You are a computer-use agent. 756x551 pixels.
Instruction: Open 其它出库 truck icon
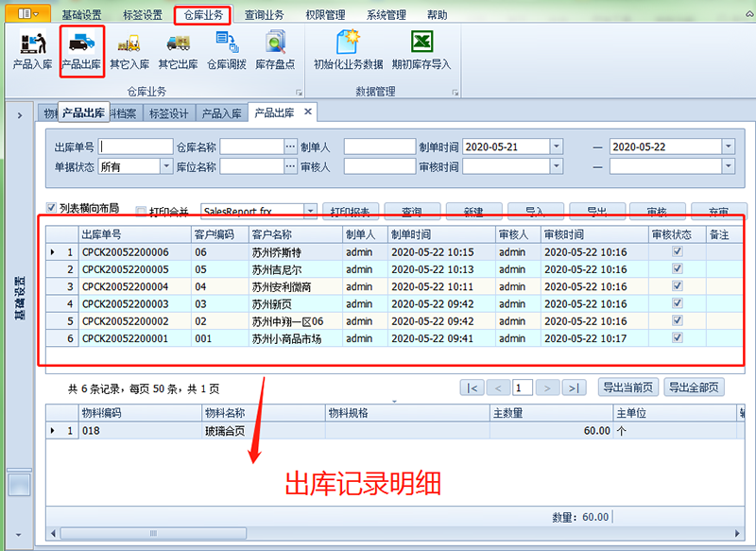(x=178, y=50)
